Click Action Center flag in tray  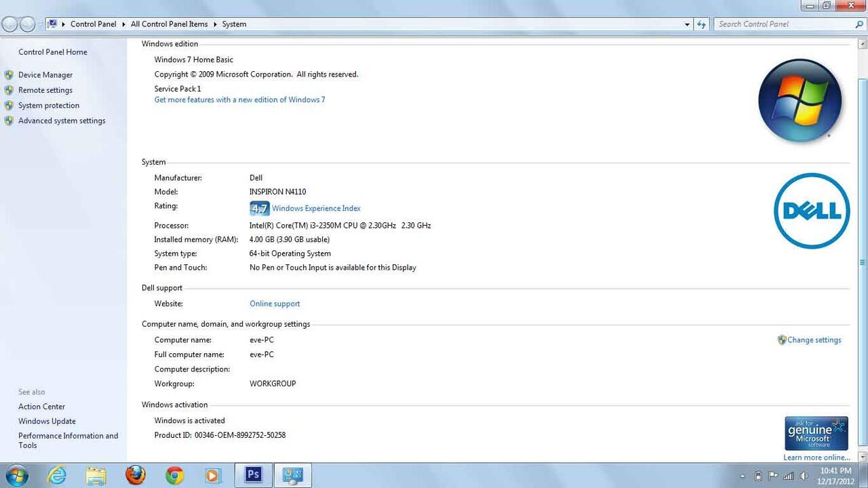tap(773, 476)
